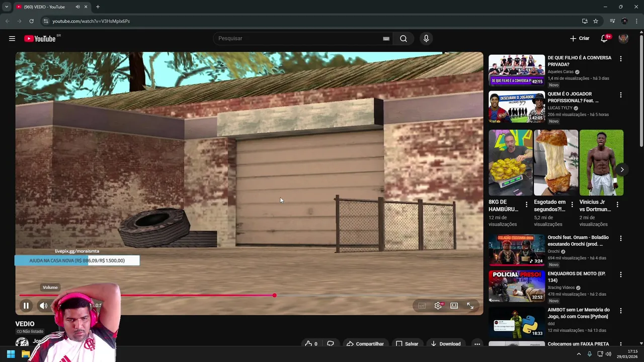Show next Shorts with the arrow button
The height and width of the screenshot is (362, 644).
coord(622,169)
